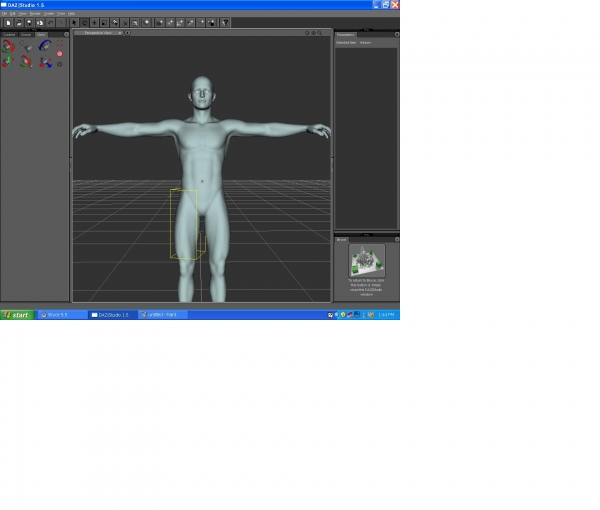Image resolution: width=600 pixels, height=510 pixels.
Task: Click the Windows Start button
Action: [x=18, y=315]
